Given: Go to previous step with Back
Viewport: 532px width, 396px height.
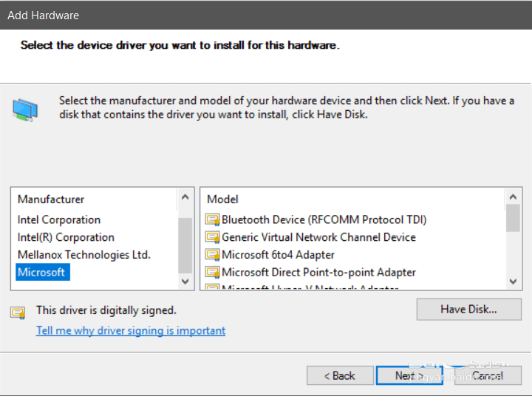Looking at the screenshot, I should pos(340,375).
